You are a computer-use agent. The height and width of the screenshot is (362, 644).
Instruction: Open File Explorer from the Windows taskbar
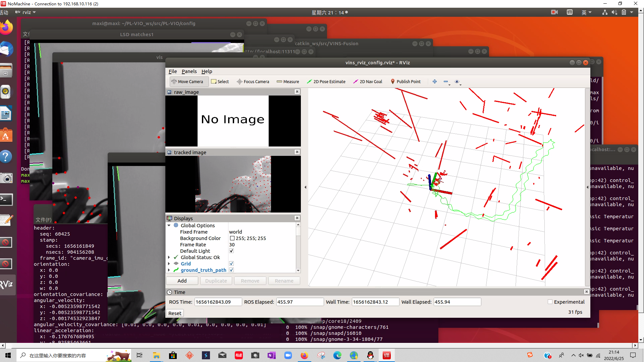point(156,355)
